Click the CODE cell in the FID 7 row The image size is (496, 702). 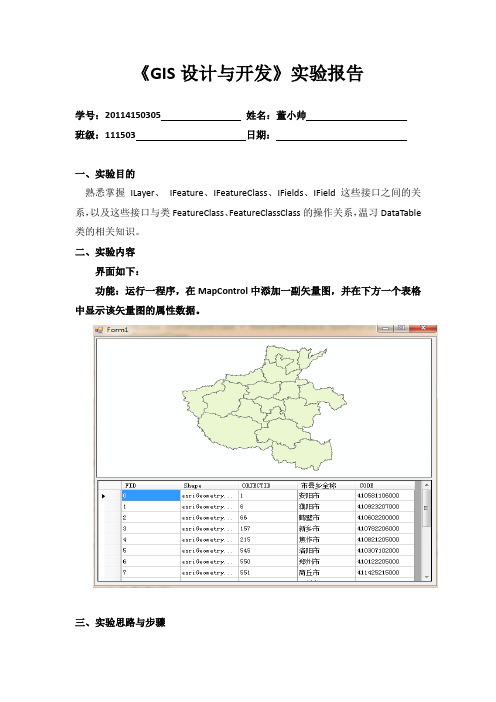coord(385,573)
